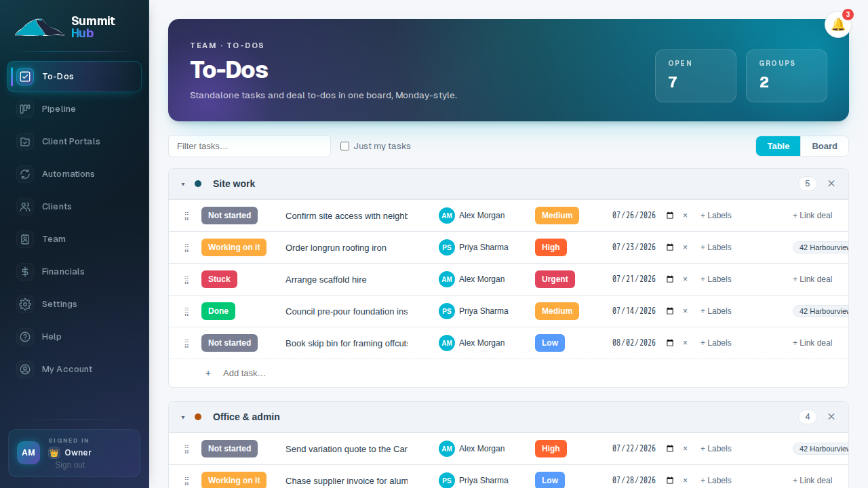Collapse the Site work group
This screenshot has height=488, width=868.
[183, 184]
